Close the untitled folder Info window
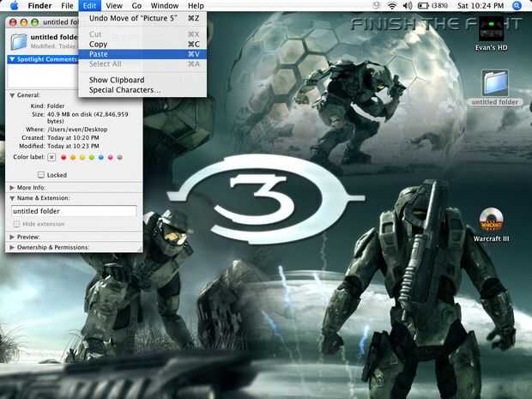The width and height of the screenshot is (532, 399). tap(13, 22)
